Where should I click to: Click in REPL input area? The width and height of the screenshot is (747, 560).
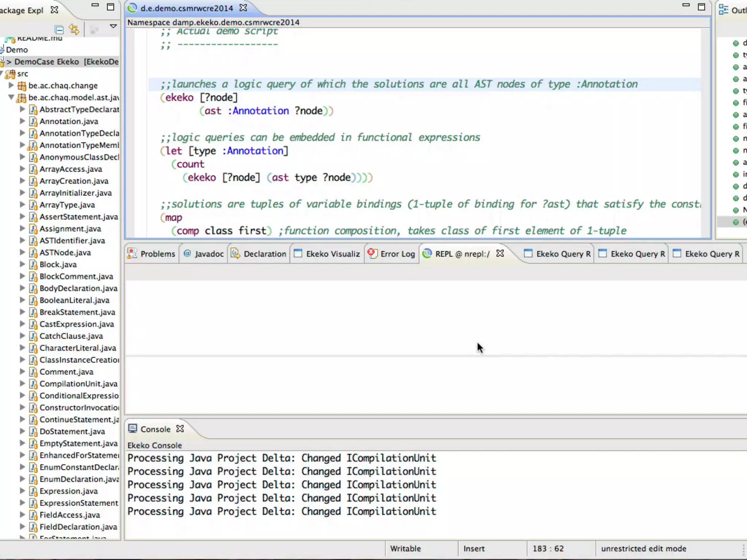pyautogui.click(x=434, y=385)
